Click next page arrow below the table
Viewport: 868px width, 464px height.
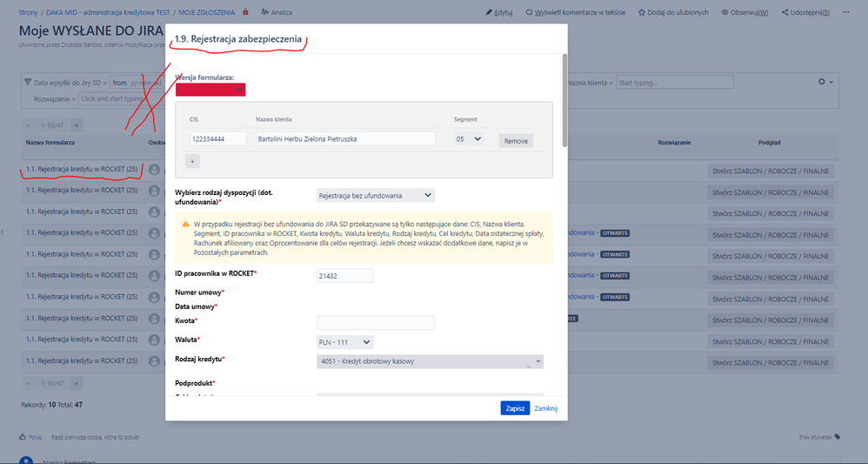pyautogui.click(x=77, y=383)
